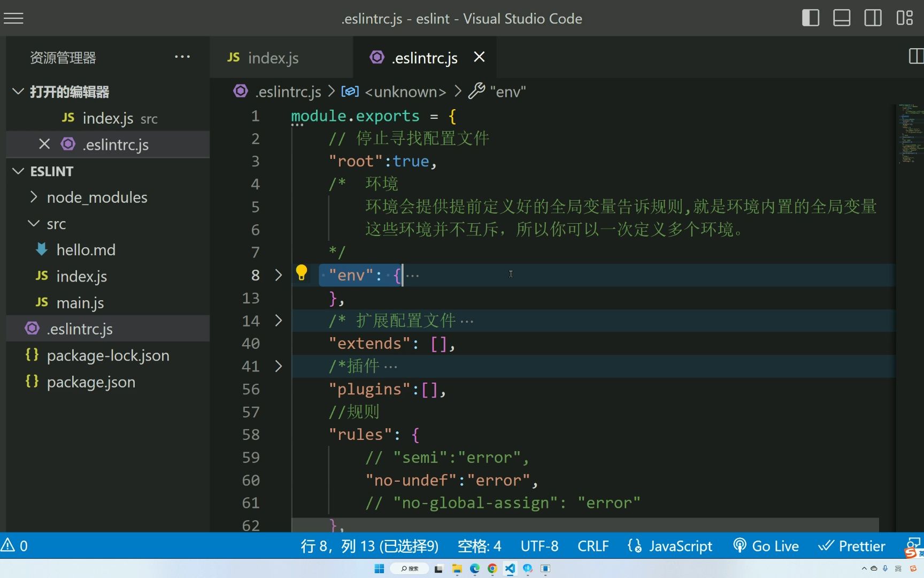
Task: Change line ending CRLF
Action: (x=593, y=546)
